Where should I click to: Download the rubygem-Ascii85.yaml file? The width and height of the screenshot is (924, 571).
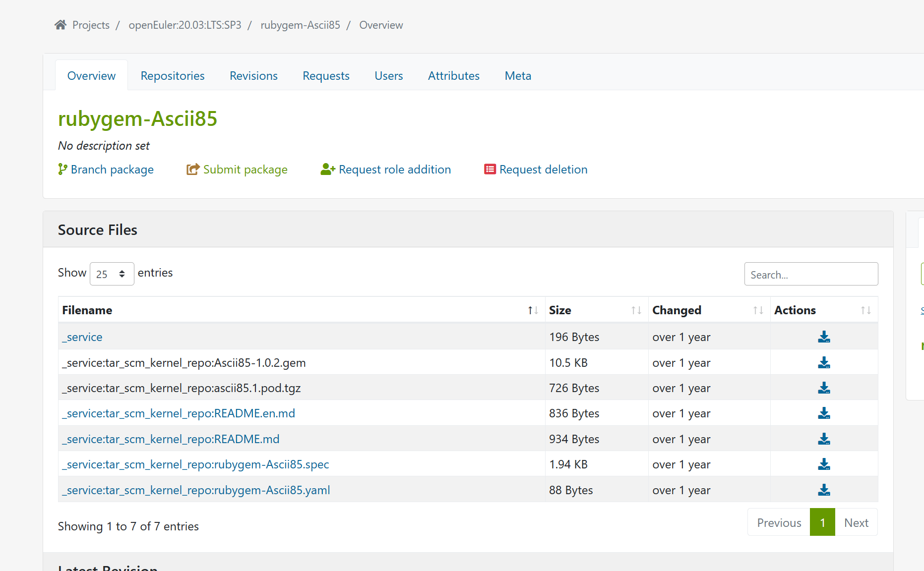824,490
